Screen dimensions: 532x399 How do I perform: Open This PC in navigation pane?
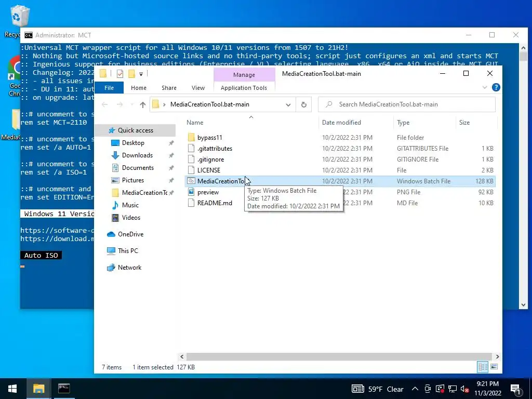tap(128, 251)
